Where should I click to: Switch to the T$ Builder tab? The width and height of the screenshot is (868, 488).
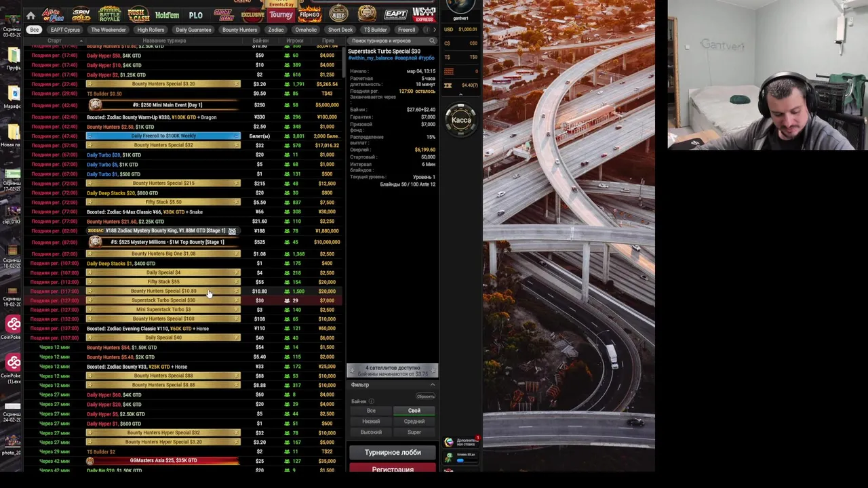pos(375,30)
